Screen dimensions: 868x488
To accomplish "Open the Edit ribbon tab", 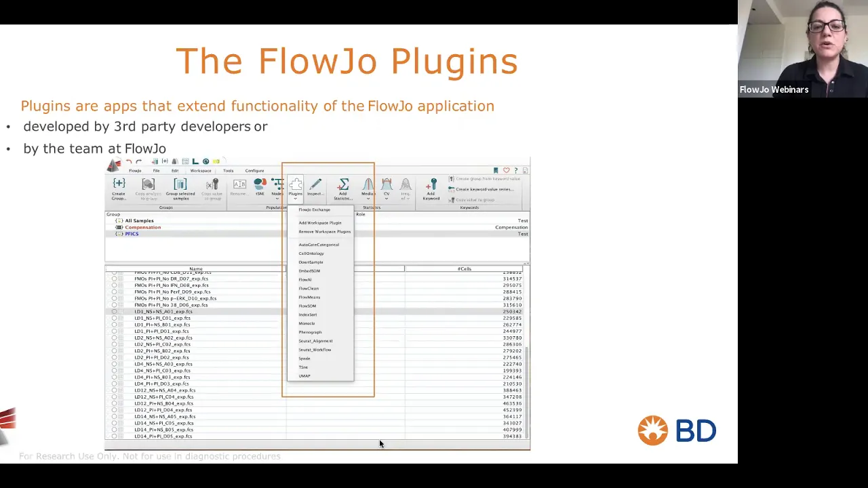I will coord(175,171).
